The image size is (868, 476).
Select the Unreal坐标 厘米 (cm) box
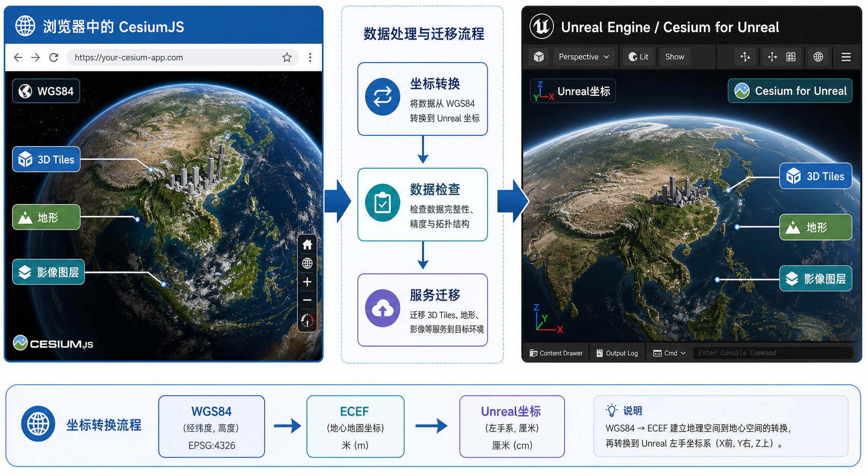pos(512,426)
